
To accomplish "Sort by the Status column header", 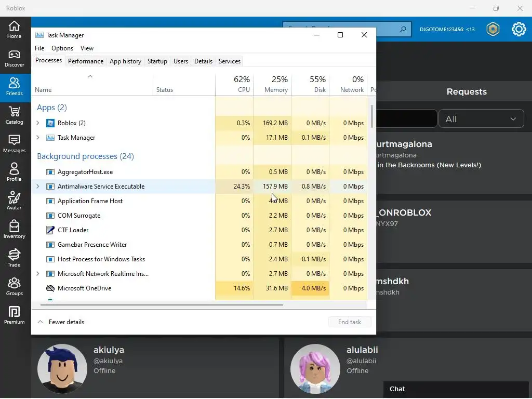I will (184, 85).
